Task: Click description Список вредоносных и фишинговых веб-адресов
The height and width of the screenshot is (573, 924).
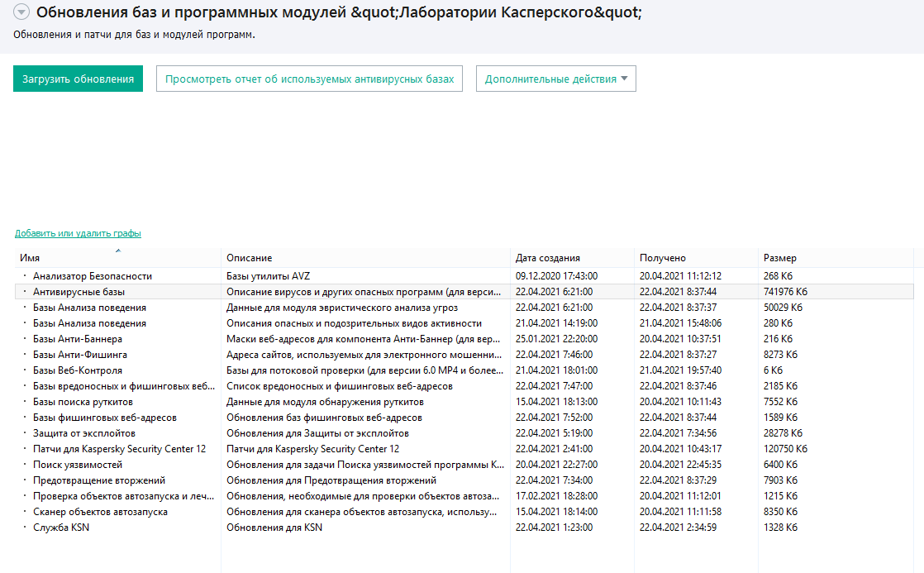Action: (x=340, y=386)
